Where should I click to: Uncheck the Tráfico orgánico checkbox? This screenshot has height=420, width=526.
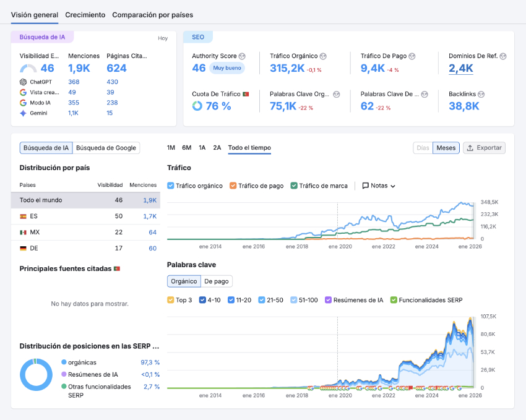pyautogui.click(x=171, y=186)
